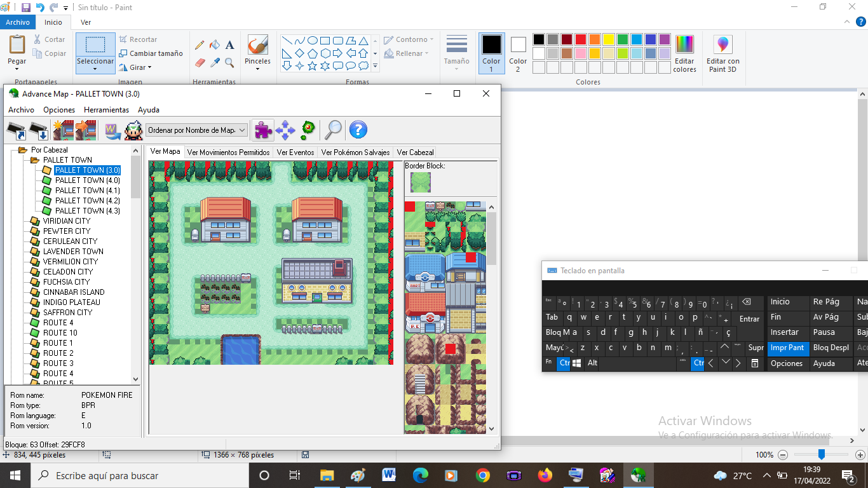Click the Open ROM icon in Advance Map
This screenshot has height=488, width=868.
16,130
